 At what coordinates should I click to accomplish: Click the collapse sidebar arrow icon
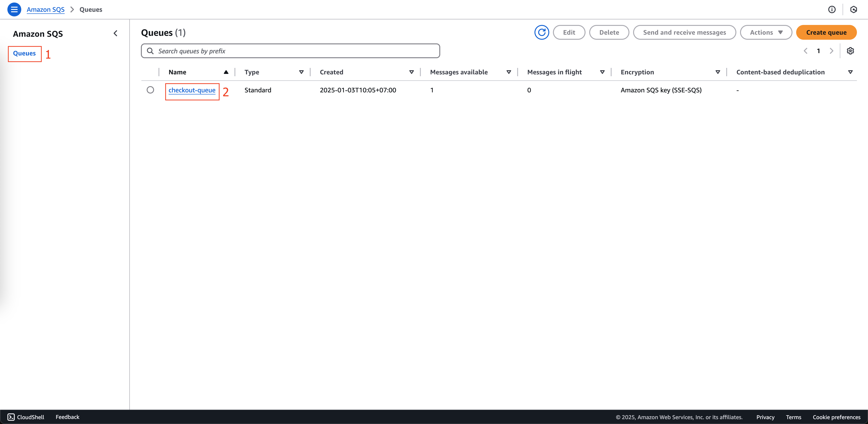[x=115, y=33]
